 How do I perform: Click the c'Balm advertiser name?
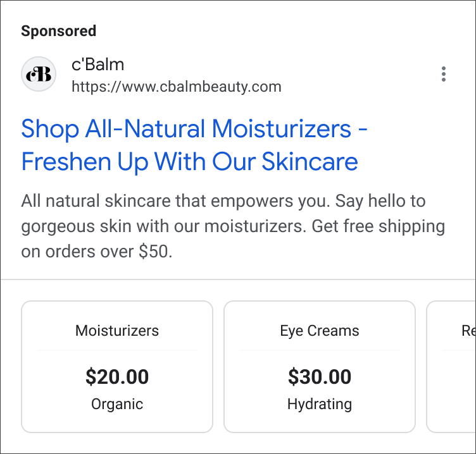tap(97, 64)
